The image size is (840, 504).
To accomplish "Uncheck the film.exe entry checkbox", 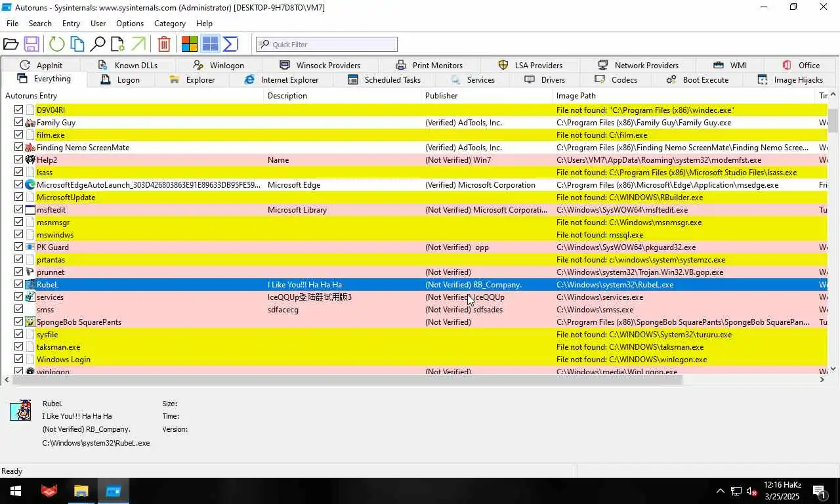I will (19, 135).
